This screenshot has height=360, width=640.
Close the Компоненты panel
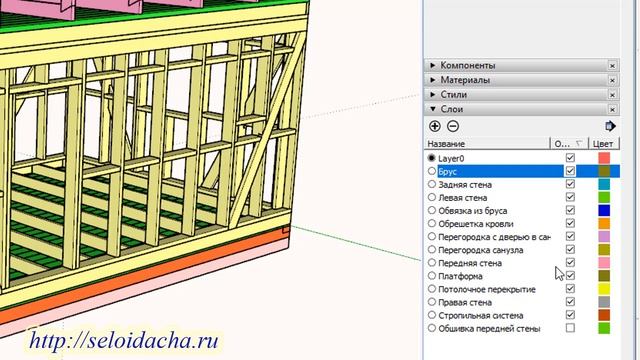click(612, 65)
